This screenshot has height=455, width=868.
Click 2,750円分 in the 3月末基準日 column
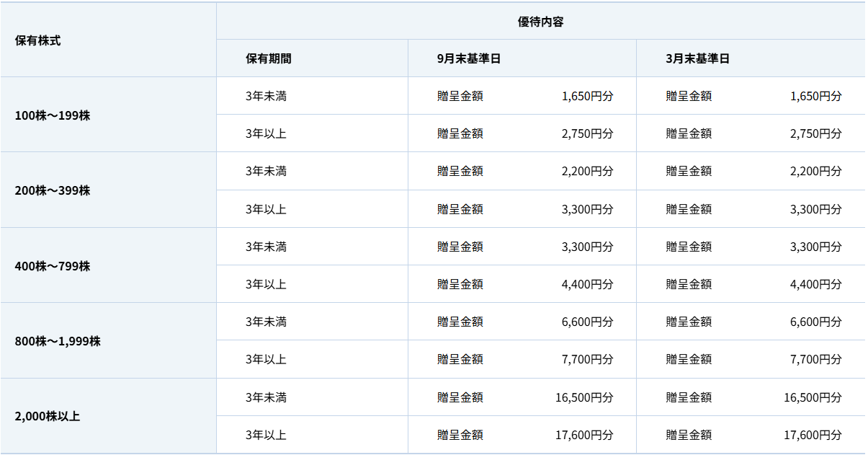[x=815, y=133]
